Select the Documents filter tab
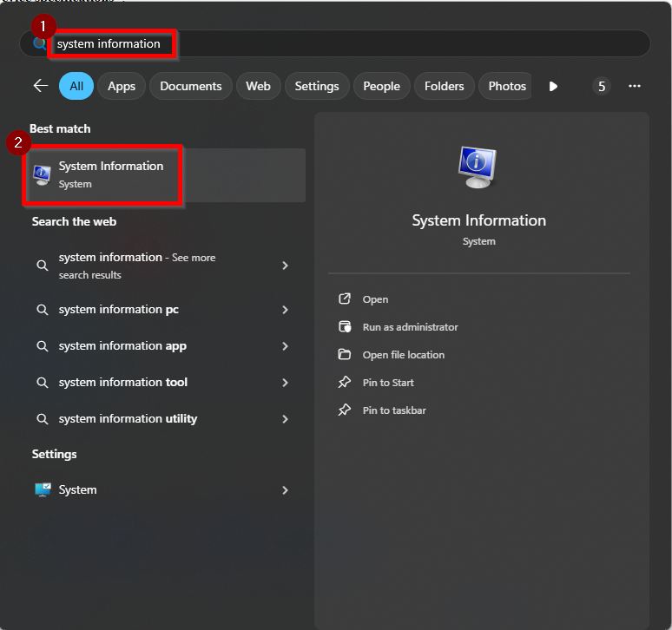The height and width of the screenshot is (630, 672). (x=190, y=86)
